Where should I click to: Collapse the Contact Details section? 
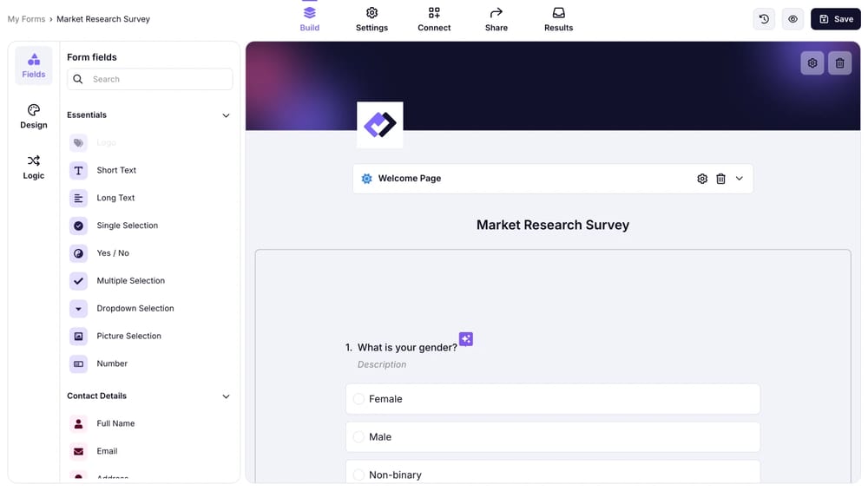[226, 396]
